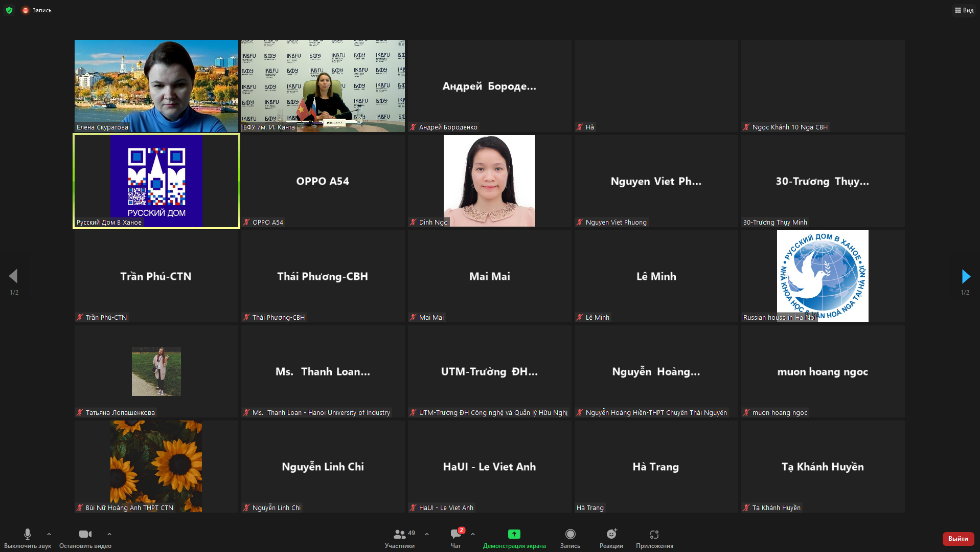This screenshot has width=980, height=552.
Task: Leave the meeting with the Выйти button
Action: [x=958, y=539]
